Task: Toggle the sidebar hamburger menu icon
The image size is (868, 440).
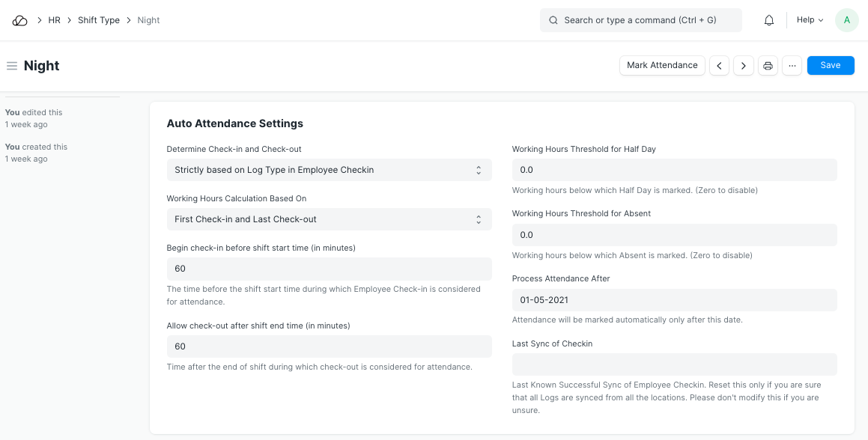Action: pyautogui.click(x=12, y=66)
